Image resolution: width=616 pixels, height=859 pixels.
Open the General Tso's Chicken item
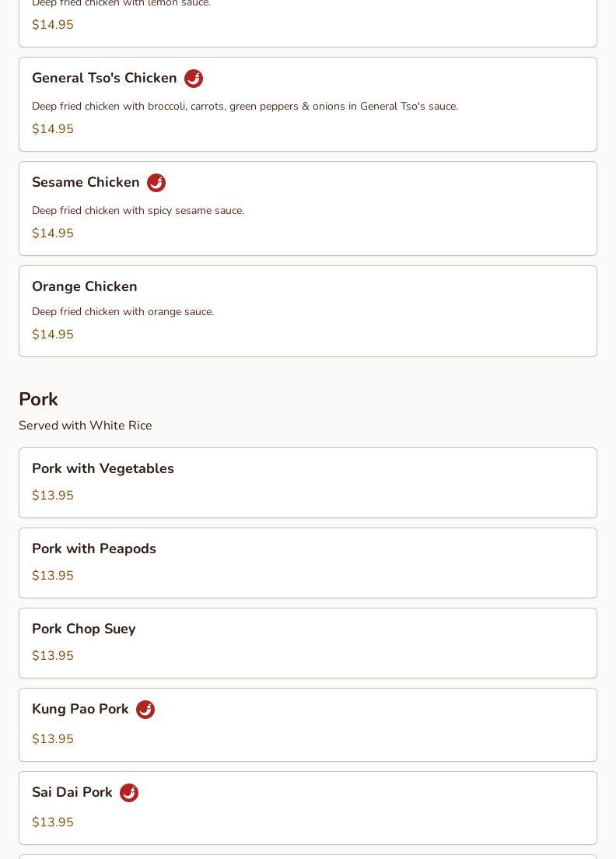[104, 79]
